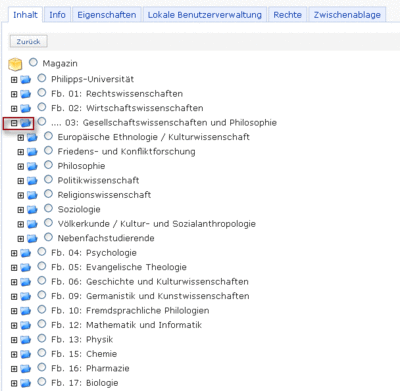Click the Völkerkunde / Kultur- und Sozialanthropologie label
400x391 pixels.
tap(157, 224)
